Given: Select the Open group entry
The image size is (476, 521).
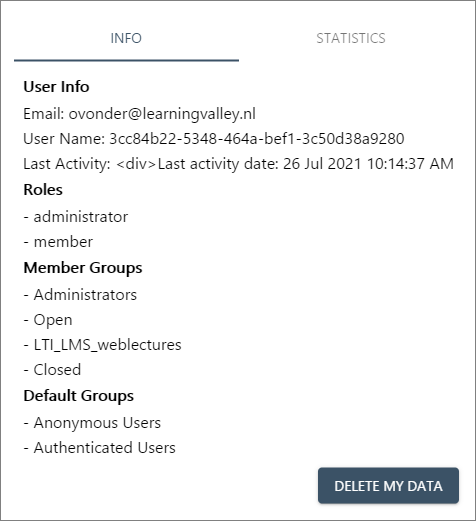Looking at the screenshot, I should (x=53, y=320).
